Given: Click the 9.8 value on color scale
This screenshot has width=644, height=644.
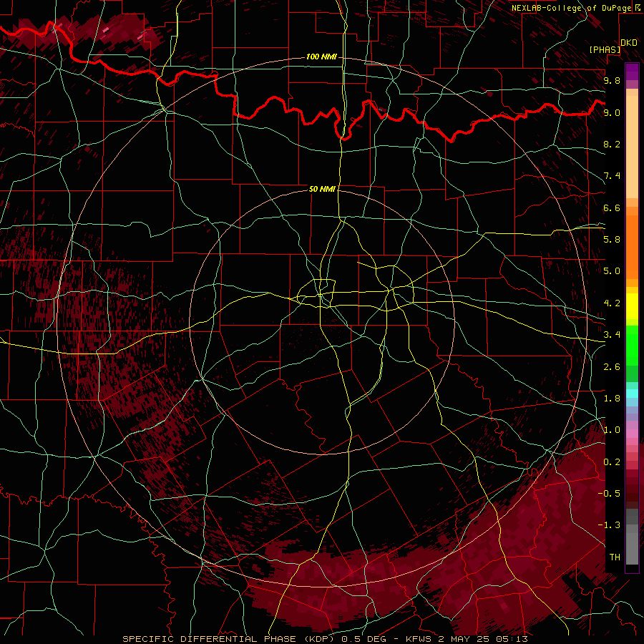Looking at the screenshot, I should [612, 80].
